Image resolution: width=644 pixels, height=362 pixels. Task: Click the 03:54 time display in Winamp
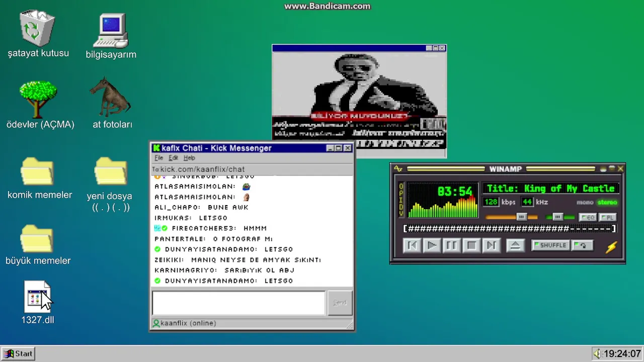[455, 192]
